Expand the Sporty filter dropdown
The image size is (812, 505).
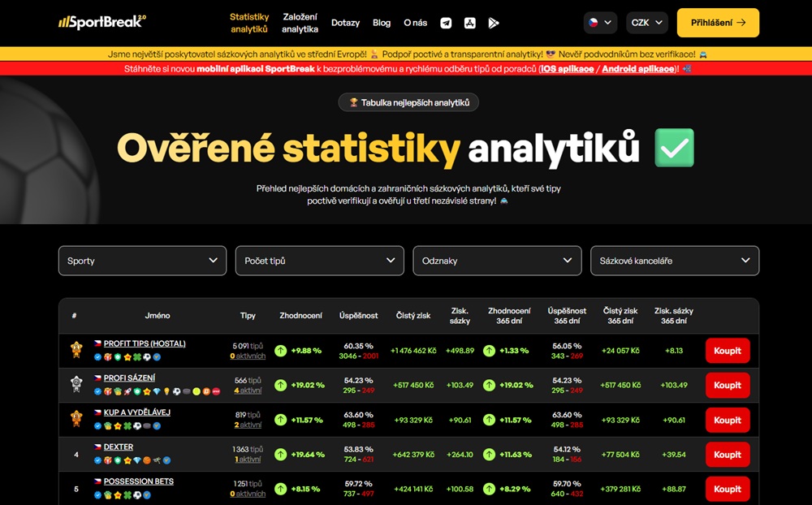click(x=142, y=261)
